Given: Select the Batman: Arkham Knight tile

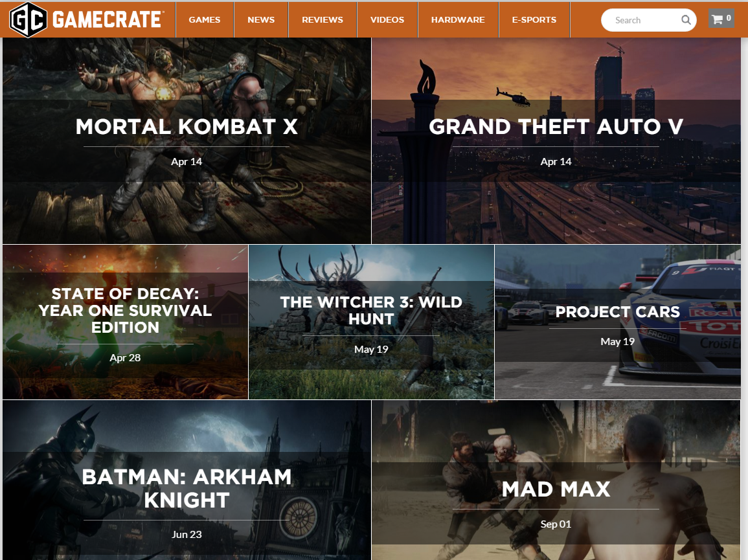Looking at the screenshot, I should coord(187,480).
